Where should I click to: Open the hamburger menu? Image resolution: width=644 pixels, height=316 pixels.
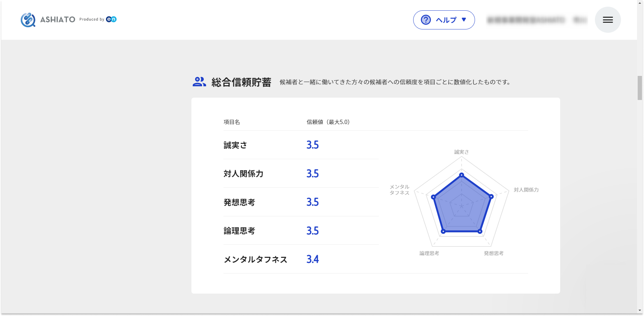tap(608, 20)
